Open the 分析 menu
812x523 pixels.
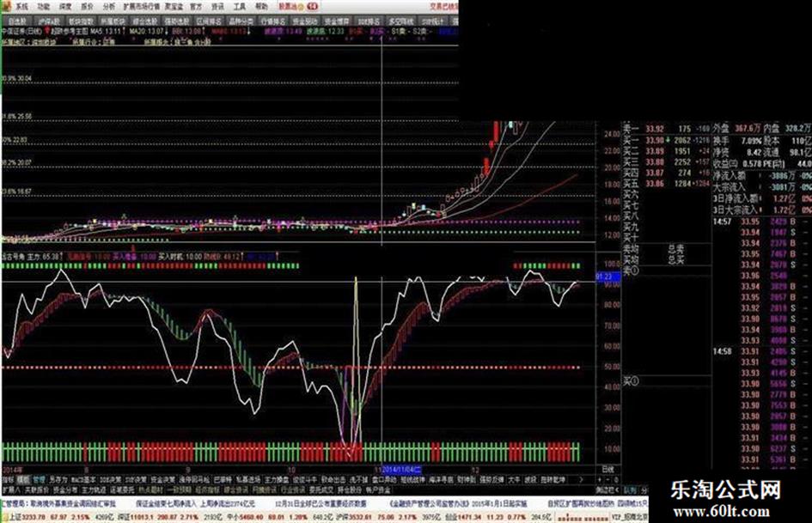(109, 7)
